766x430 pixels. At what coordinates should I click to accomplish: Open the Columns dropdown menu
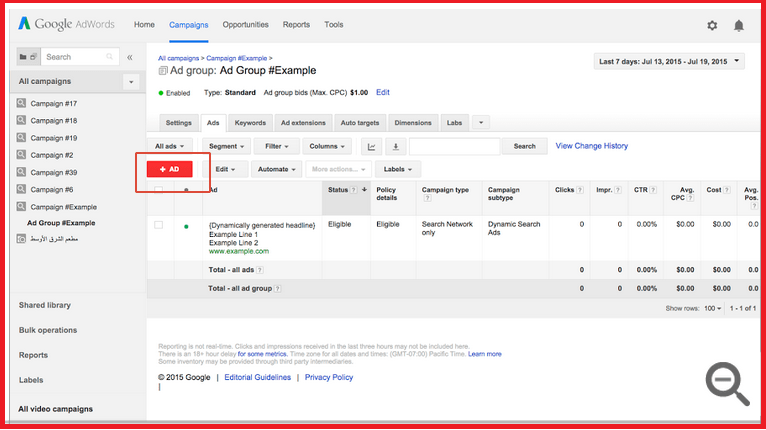coord(327,146)
